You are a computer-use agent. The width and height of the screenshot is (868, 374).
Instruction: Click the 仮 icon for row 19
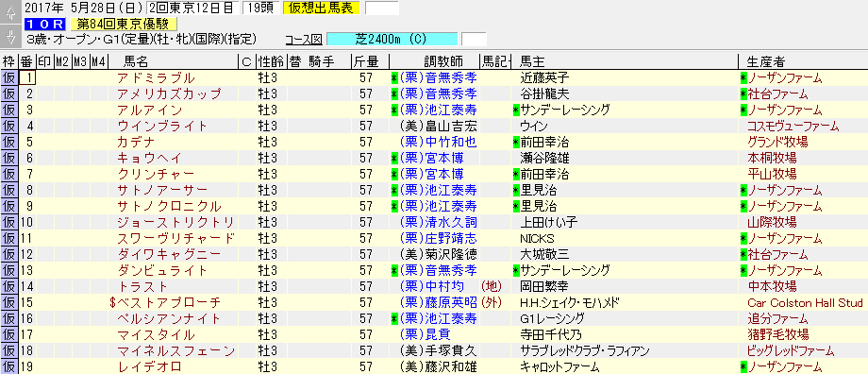click(x=8, y=366)
